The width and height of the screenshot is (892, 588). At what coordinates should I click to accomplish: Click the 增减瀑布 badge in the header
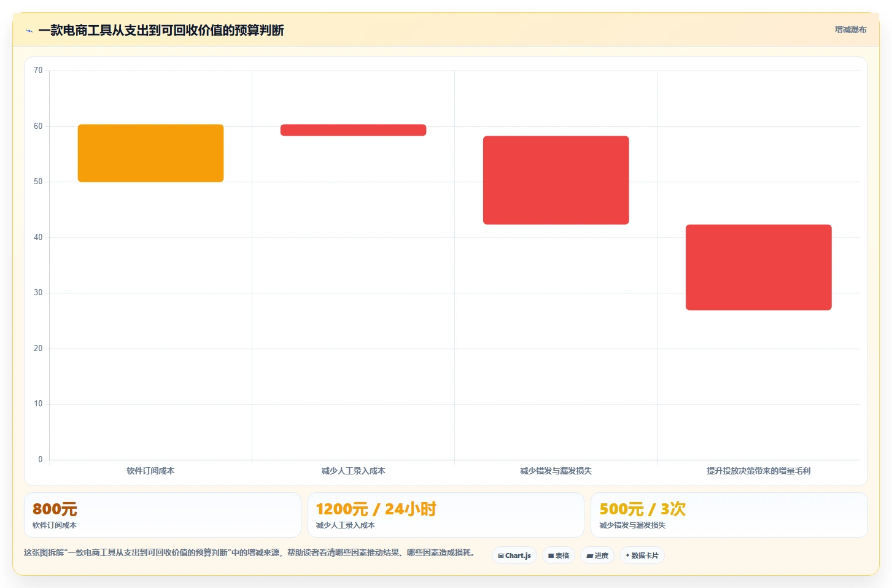(x=850, y=29)
